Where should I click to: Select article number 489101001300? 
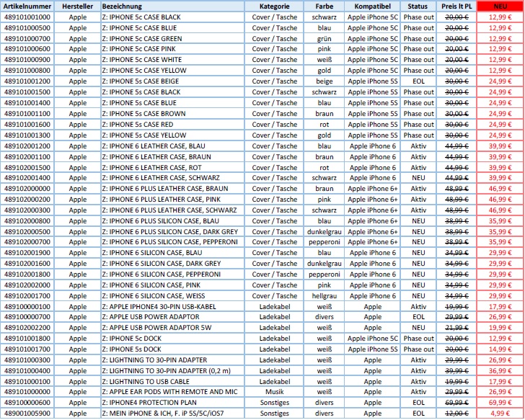(x=27, y=135)
